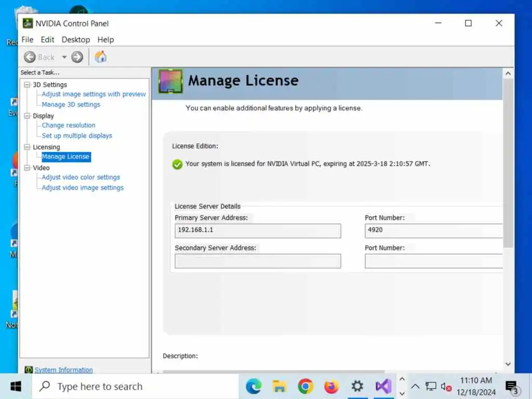Image resolution: width=532 pixels, height=399 pixels.
Task: Open the Back history dropdown arrow
Action: [x=64, y=57]
